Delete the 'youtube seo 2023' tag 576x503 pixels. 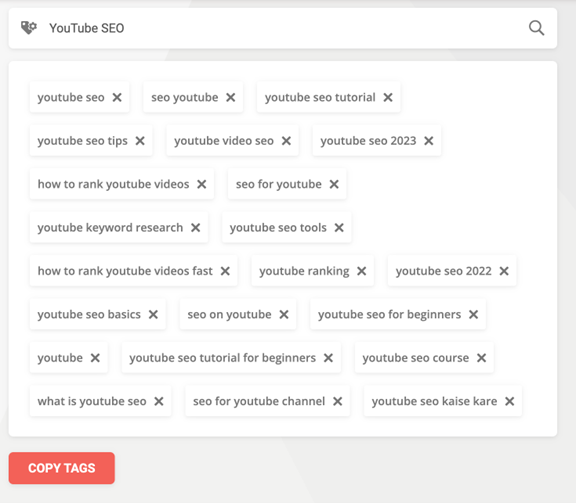pos(429,141)
